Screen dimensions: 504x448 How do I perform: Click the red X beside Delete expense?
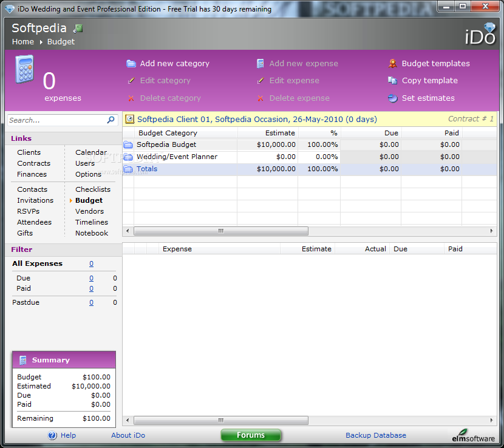[x=261, y=98]
